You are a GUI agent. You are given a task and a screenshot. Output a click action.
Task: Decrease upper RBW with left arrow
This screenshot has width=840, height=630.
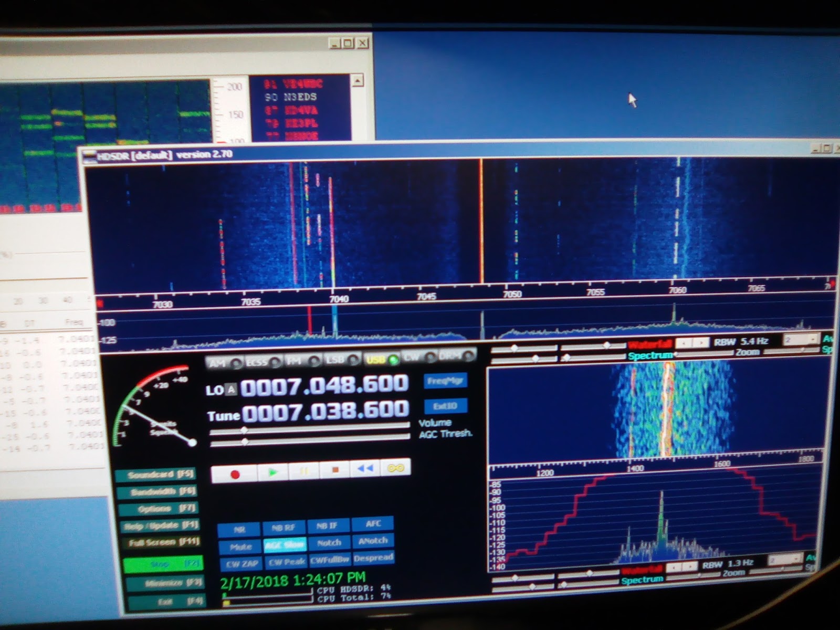tap(683, 343)
